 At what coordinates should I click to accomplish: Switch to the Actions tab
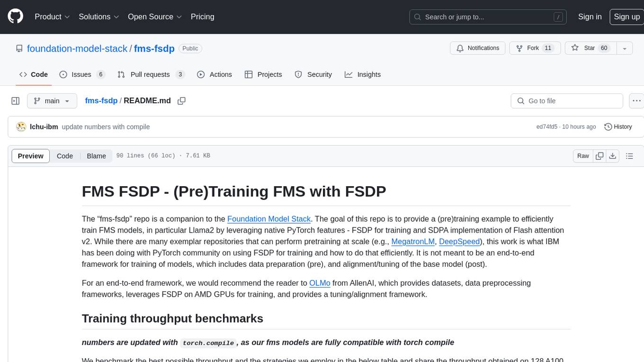[x=214, y=74]
